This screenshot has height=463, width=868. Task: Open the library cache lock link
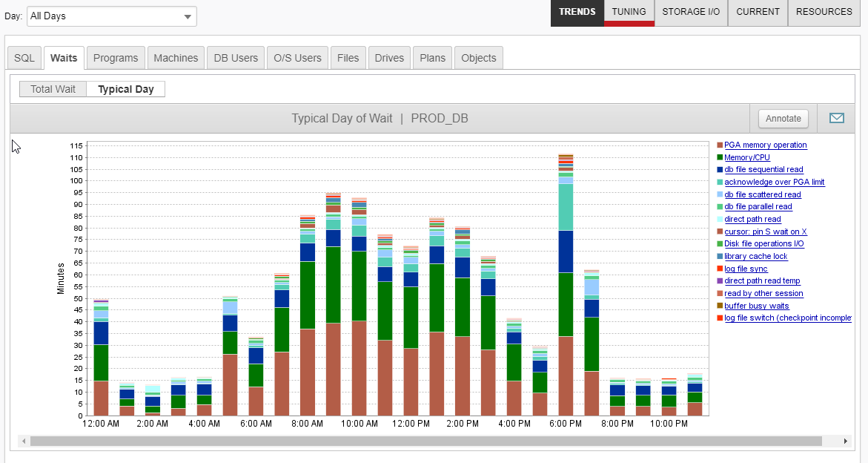coord(756,257)
